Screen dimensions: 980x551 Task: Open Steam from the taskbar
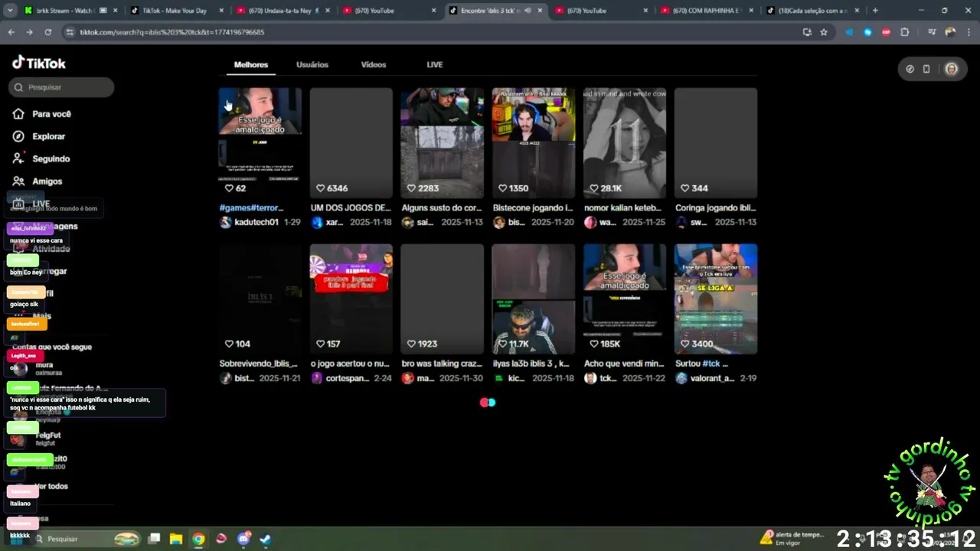pyautogui.click(x=265, y=539)
